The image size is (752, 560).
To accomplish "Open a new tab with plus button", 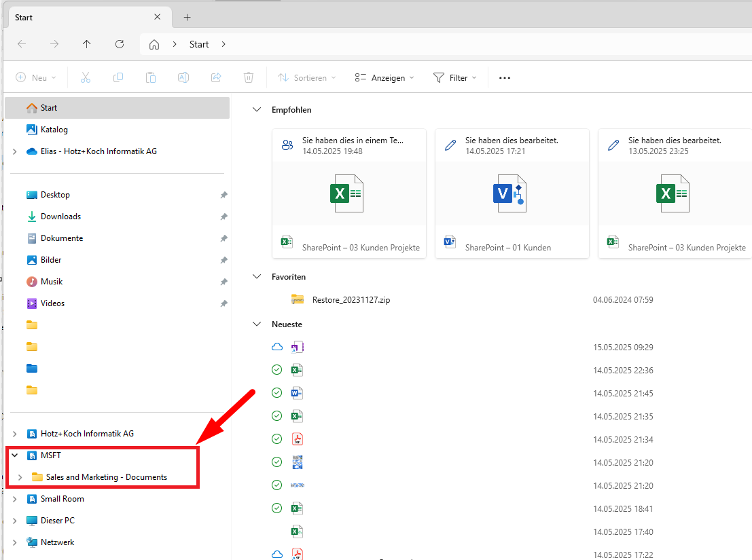I will coord(187,17).
